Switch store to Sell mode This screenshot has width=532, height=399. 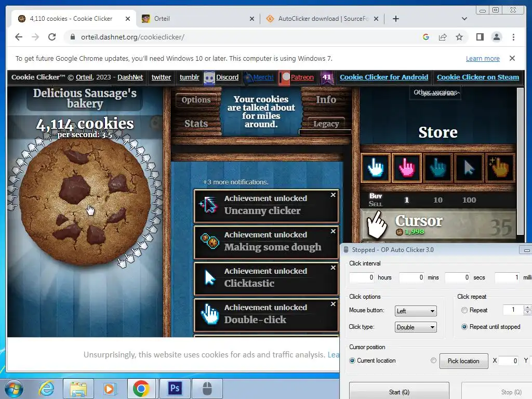click(376, 204)
